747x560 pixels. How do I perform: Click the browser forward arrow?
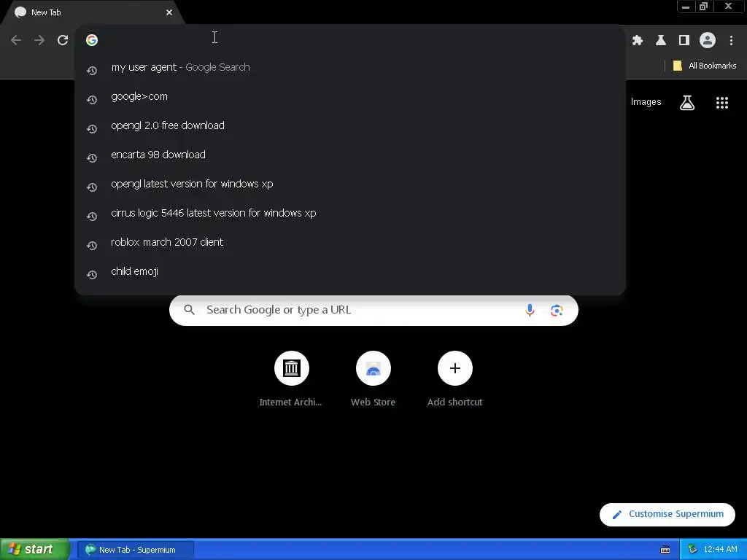[x=39, y=40]
